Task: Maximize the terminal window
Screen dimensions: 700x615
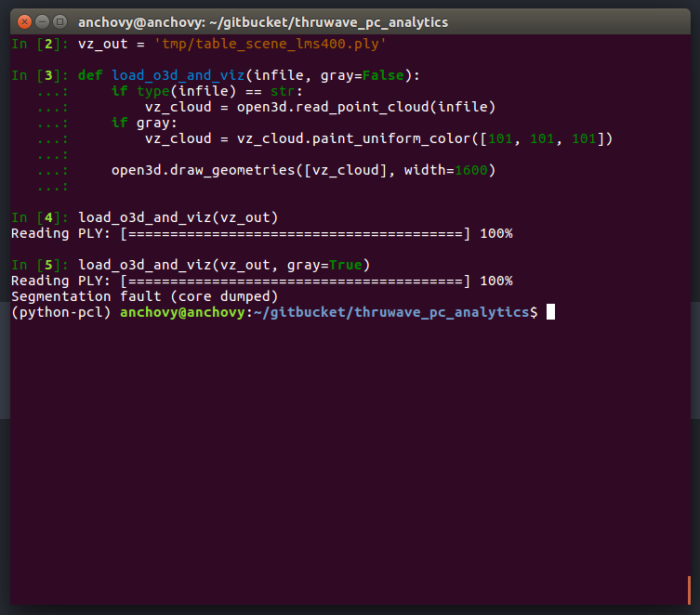Action: pyautogui.click(x=59, y=21)
